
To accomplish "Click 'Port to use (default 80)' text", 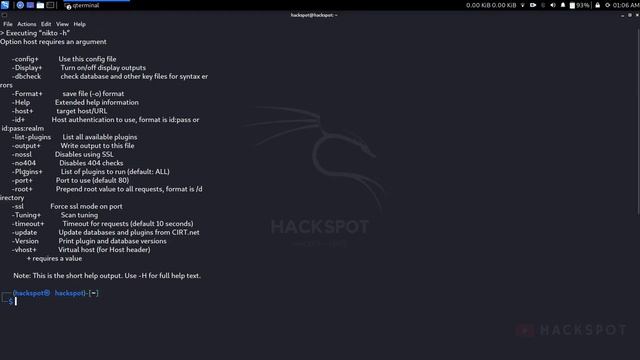I will pyautogui.click(x=92, y=180).
